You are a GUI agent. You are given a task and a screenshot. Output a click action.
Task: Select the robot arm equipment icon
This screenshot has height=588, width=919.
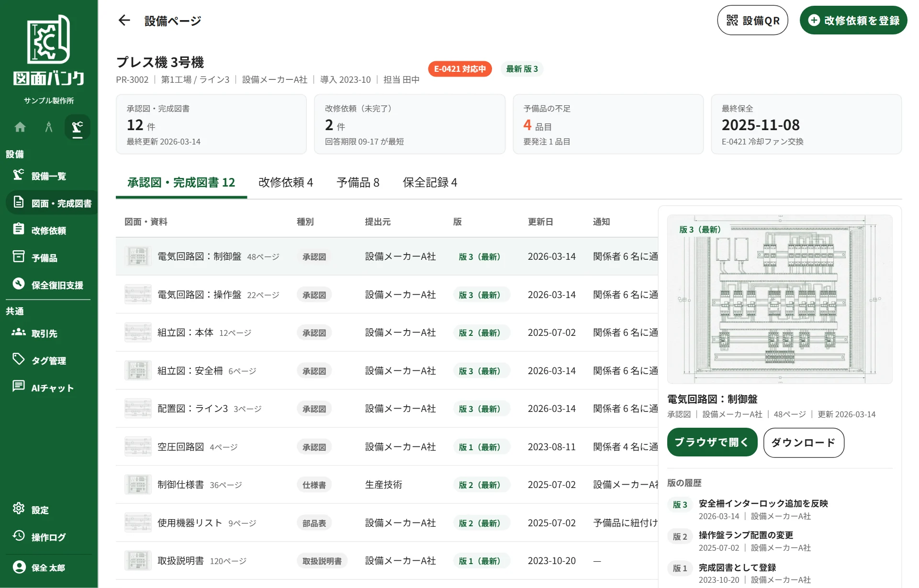point(78,127)
